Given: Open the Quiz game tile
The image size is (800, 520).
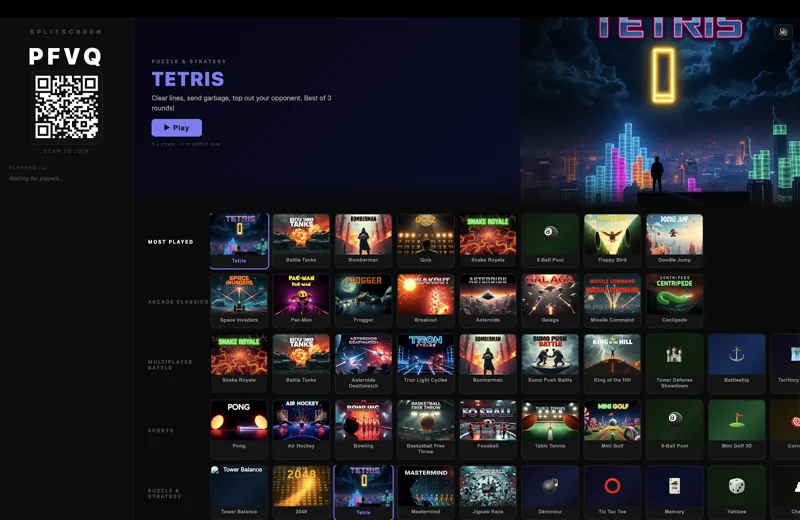Looking at the screenshot, I should (x=426, y=240).
